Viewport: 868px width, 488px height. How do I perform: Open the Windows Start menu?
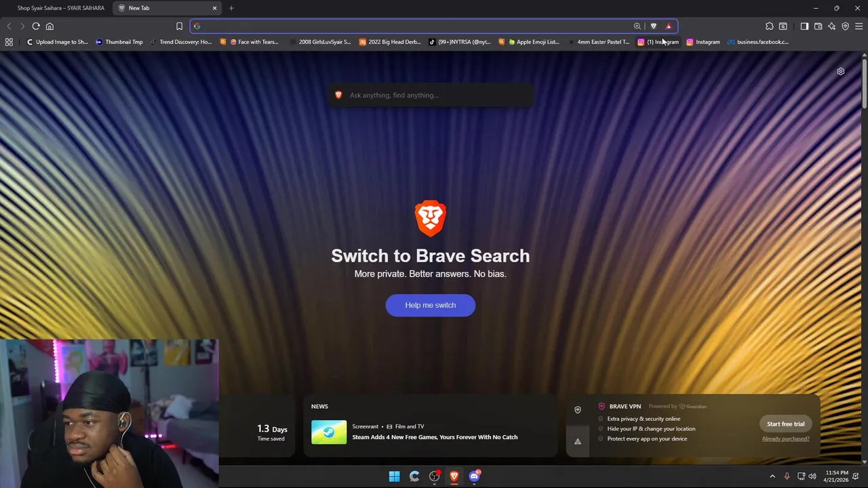coord(394,476)
